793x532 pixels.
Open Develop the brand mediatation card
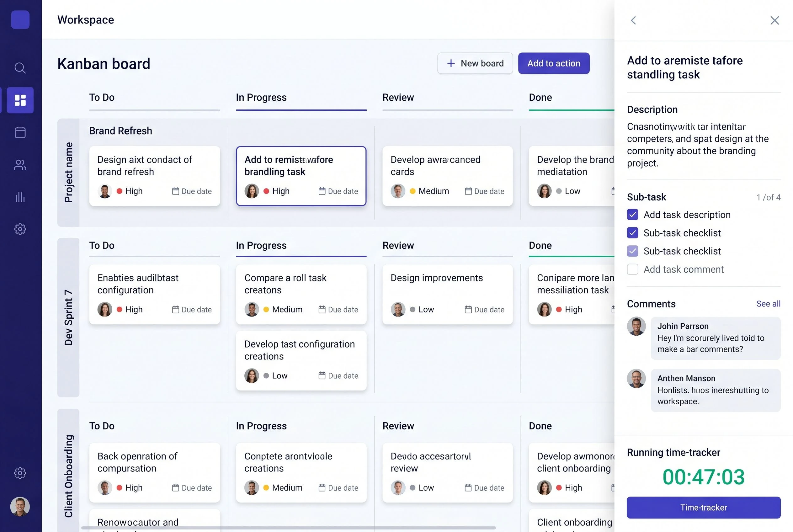click(572, 176)
